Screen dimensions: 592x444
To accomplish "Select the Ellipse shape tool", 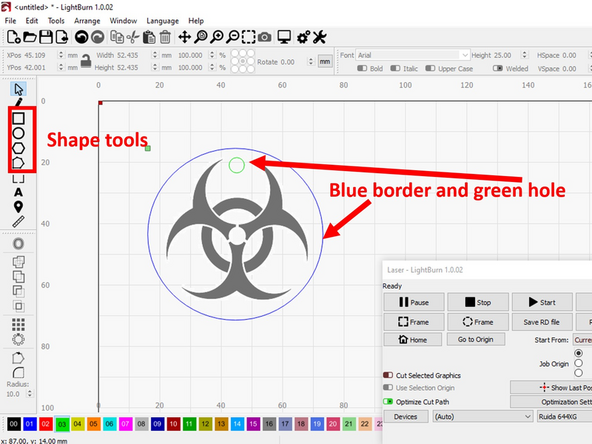I will point(18,133).
